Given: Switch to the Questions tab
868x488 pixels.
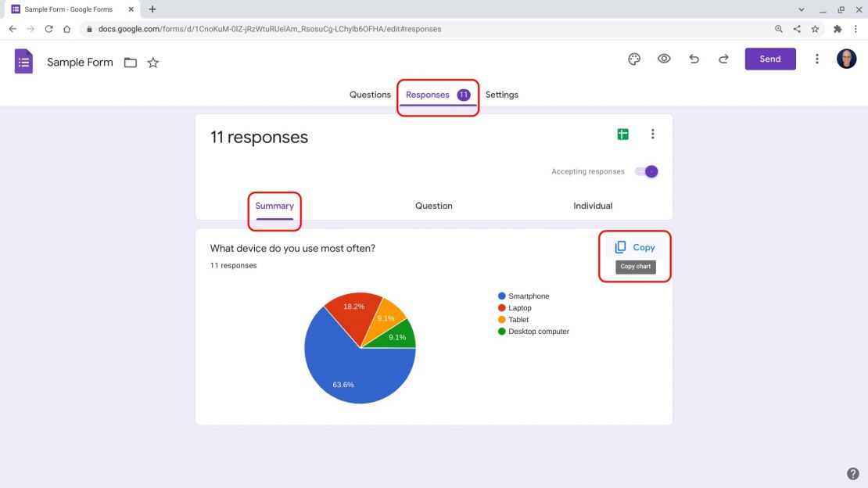Looking at the screenshot, I should point(370,94).
